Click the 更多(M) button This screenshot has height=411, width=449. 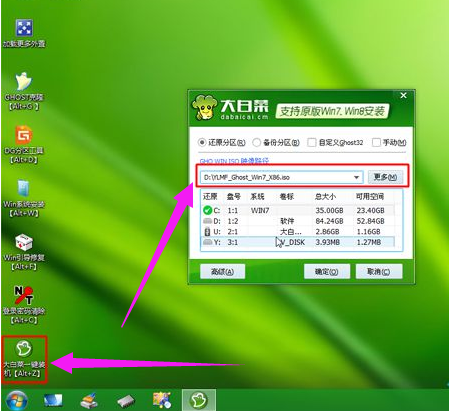tap(385, 177)
